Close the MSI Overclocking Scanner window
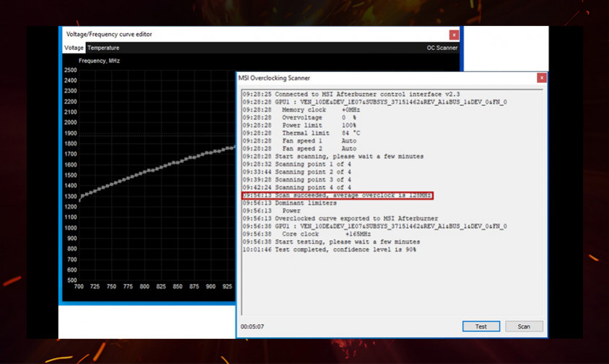 (x=541, y=78)
